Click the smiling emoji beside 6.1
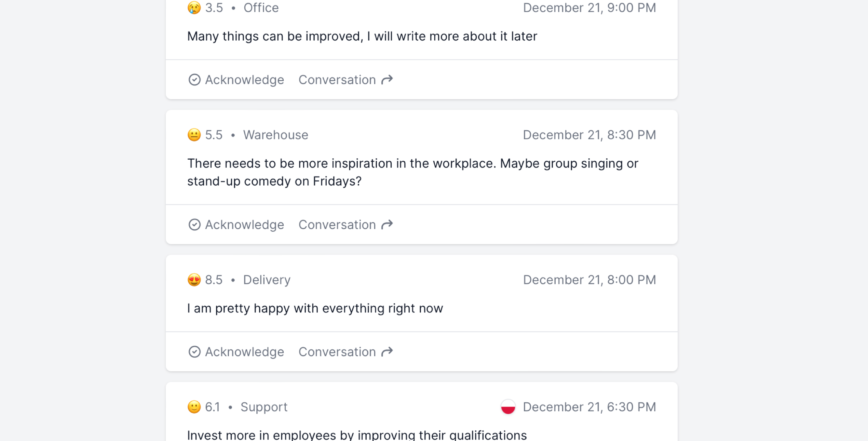The height and width of the screenshot is (441, 868). click(x=194, y=407)
